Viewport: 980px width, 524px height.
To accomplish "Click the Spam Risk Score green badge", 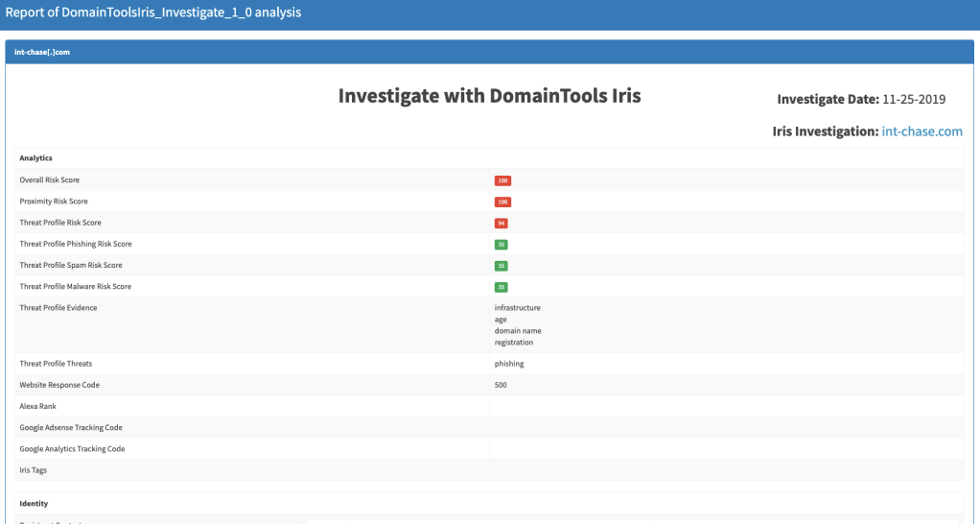I will click(501, 266).
